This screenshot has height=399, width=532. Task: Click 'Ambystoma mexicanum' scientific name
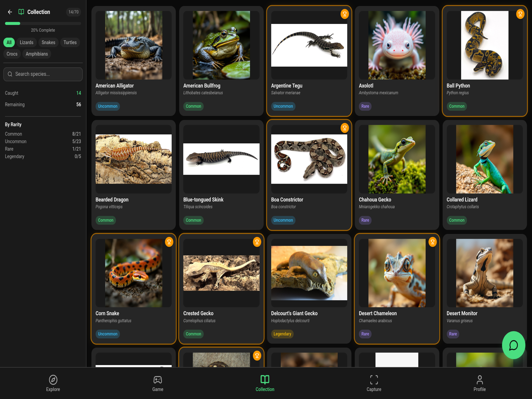378,93
